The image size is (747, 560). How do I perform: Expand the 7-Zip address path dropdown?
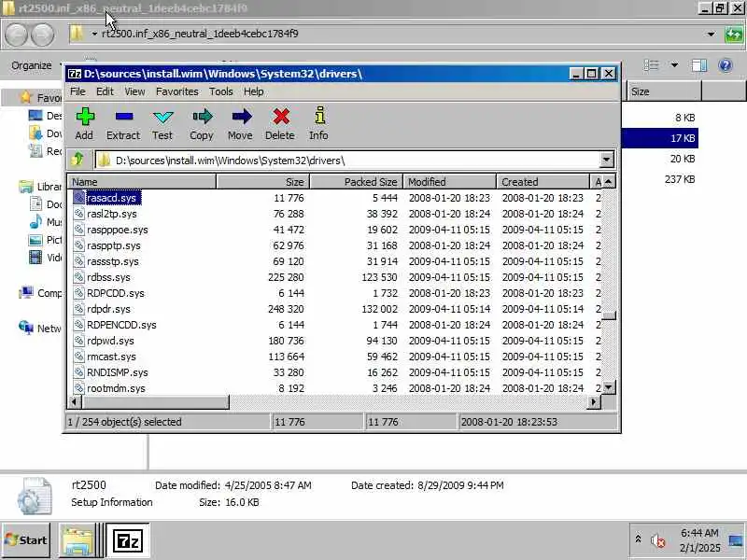606,160
